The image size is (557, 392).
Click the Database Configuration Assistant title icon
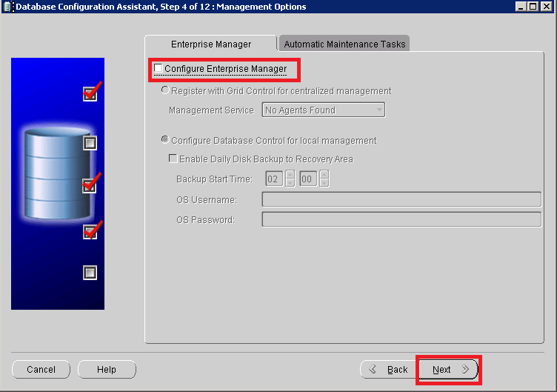point(8,7)
